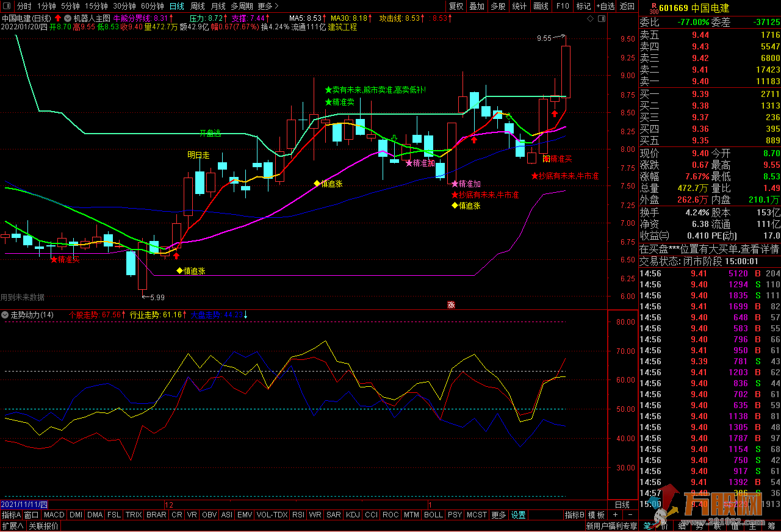Click the 窗口 button in indicator bar
This screenshot has height=532, width=781.
[x=32, y=515]
